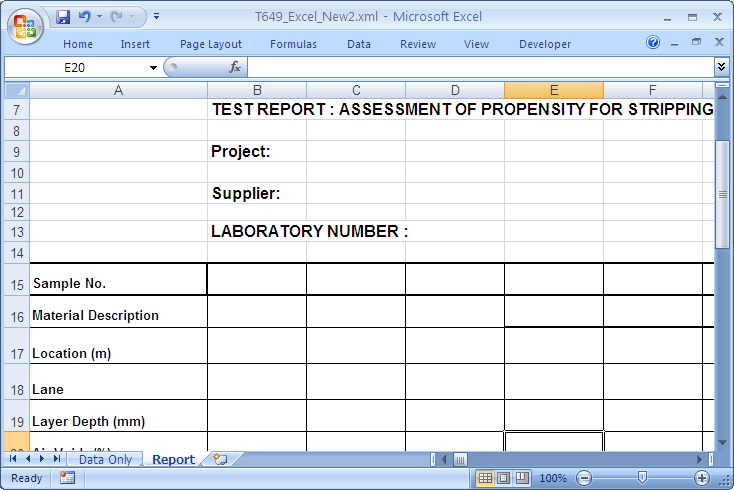Viewport: 734px width, 490px height.
Task: Switch to Page Layout view
Action: (x=503, y=478)
